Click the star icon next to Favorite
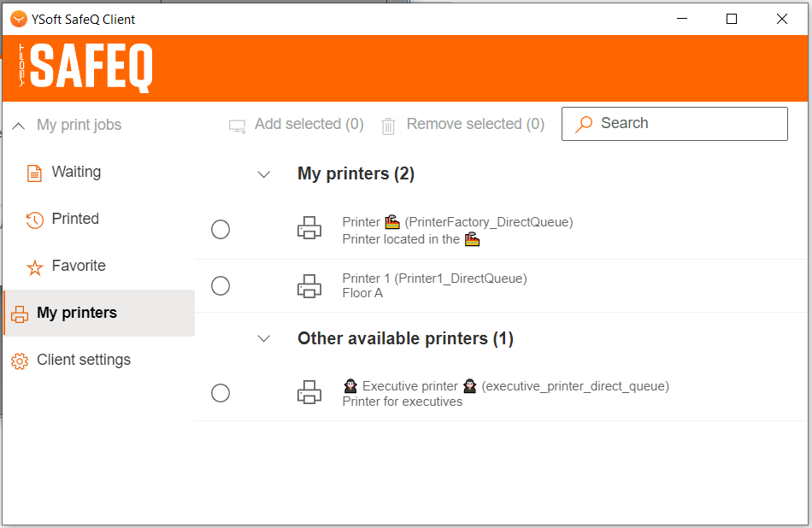 coord(34,267)
